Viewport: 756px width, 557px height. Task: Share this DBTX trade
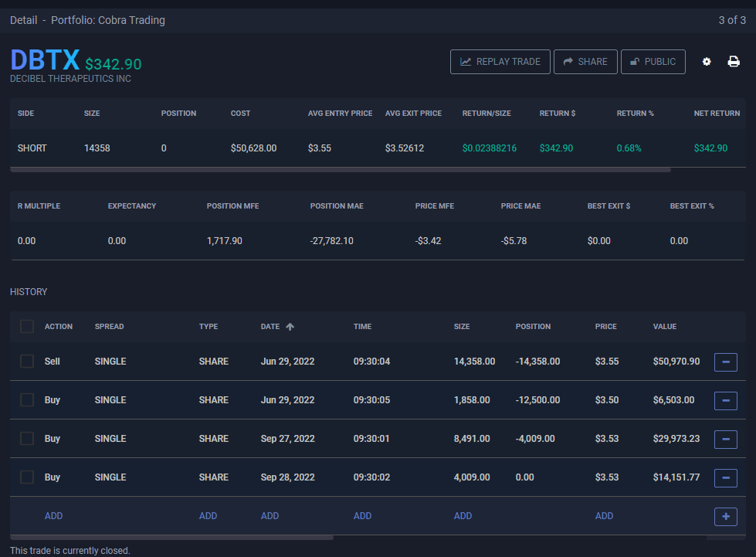pyautogui.click(x=585, y=62)
